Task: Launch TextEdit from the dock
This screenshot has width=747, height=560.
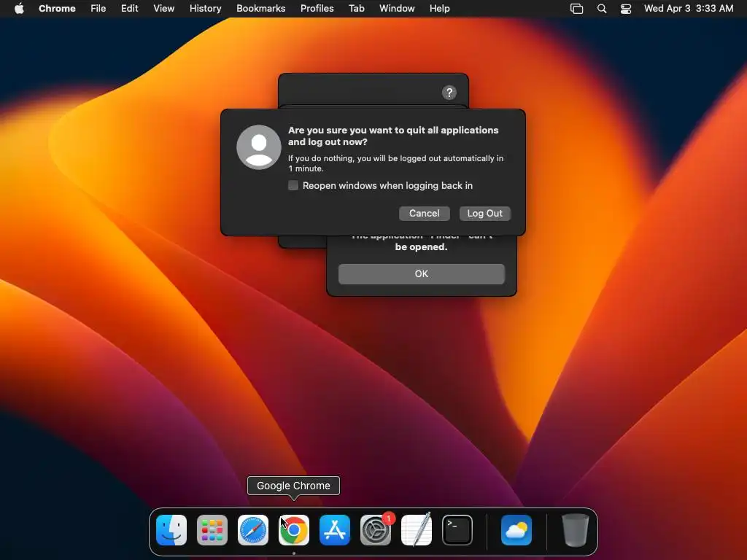Action: pyautogui.click(x=417, y=530)
